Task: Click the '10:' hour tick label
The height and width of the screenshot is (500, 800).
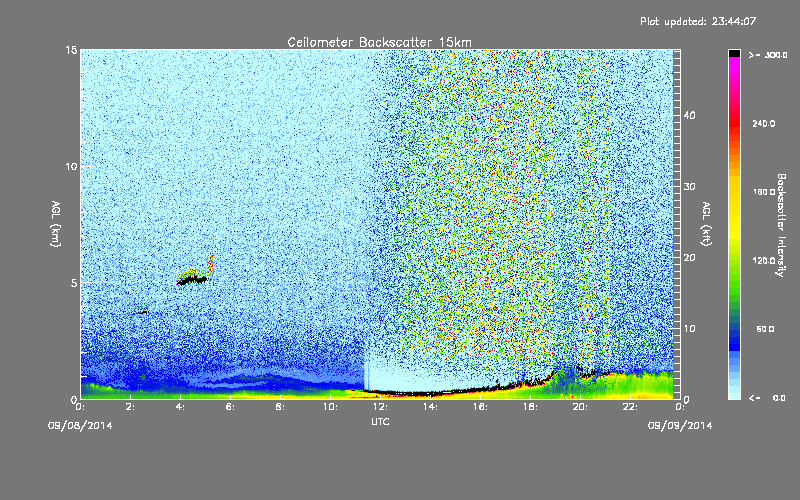Action: click(x=330, y=407)
